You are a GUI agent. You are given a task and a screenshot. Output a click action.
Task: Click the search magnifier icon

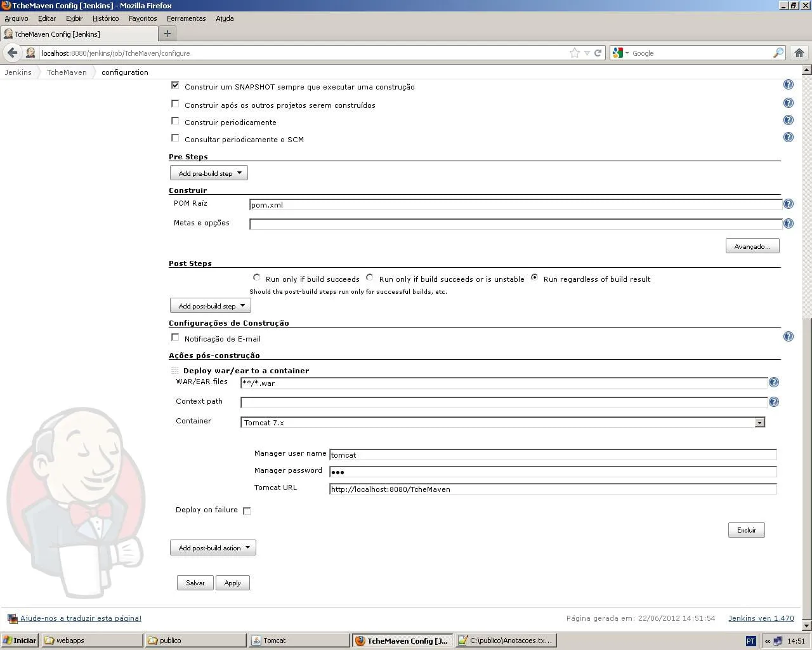[x=778, y=53]
